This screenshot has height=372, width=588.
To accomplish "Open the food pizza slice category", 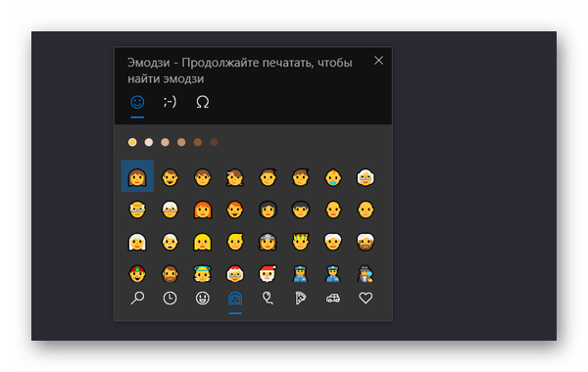I will [x=300, y=299].
